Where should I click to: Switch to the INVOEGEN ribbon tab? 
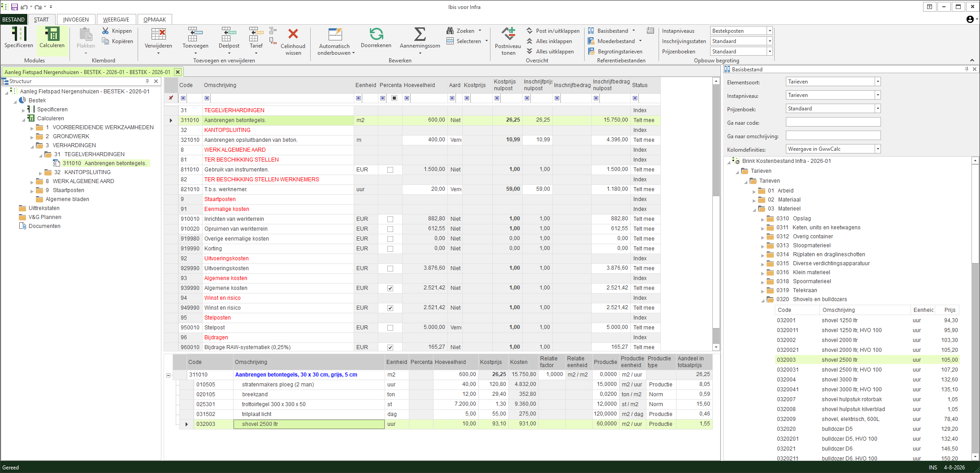(76, 19)
